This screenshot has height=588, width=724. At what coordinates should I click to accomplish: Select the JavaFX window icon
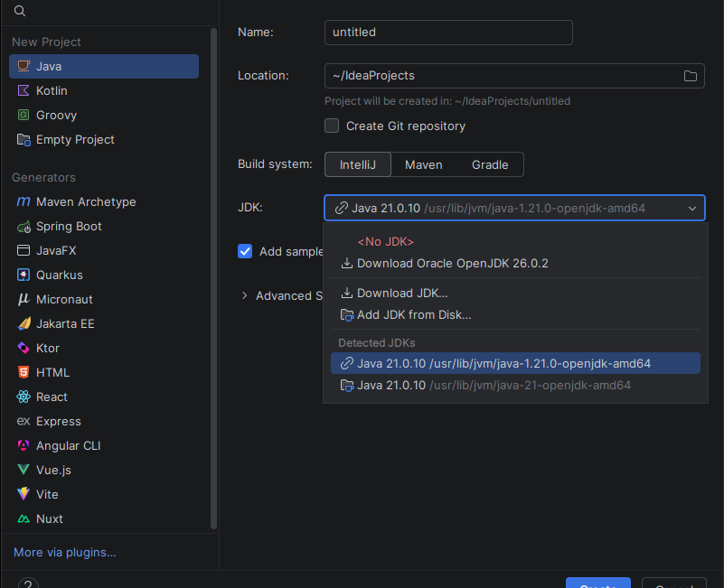click(x=24, y=250)
